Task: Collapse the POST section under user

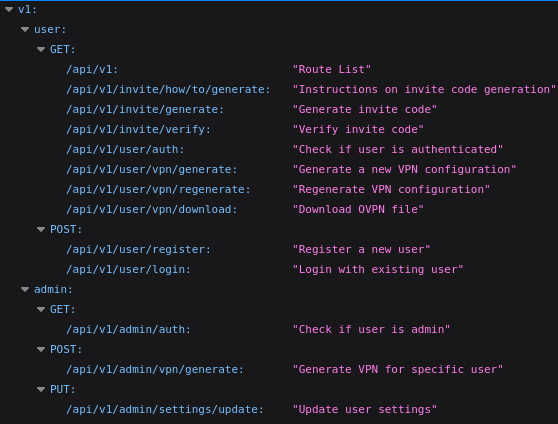Action: 41,230
